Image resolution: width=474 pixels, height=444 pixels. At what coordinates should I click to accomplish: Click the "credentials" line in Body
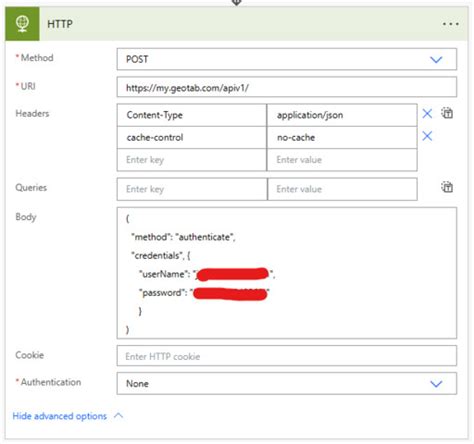pos(161,256)
